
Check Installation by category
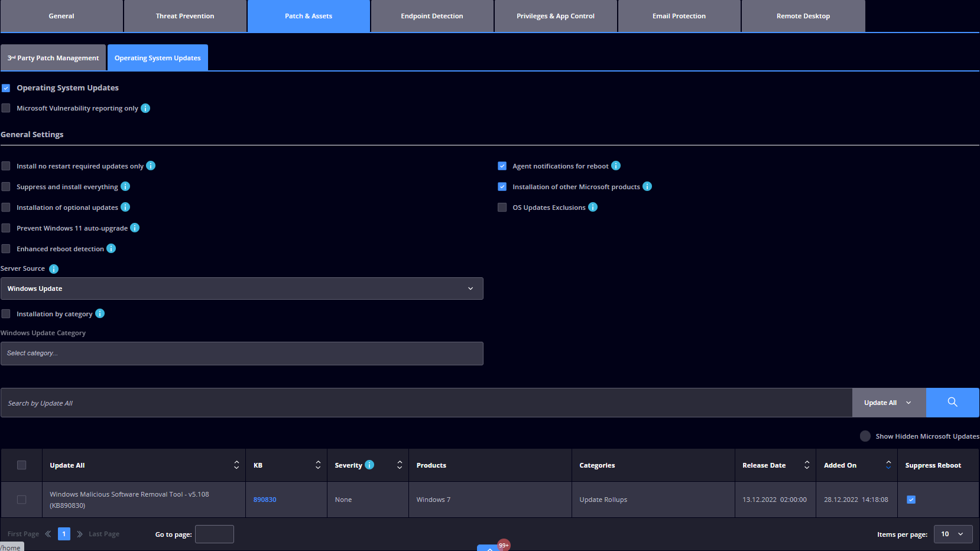6,314
